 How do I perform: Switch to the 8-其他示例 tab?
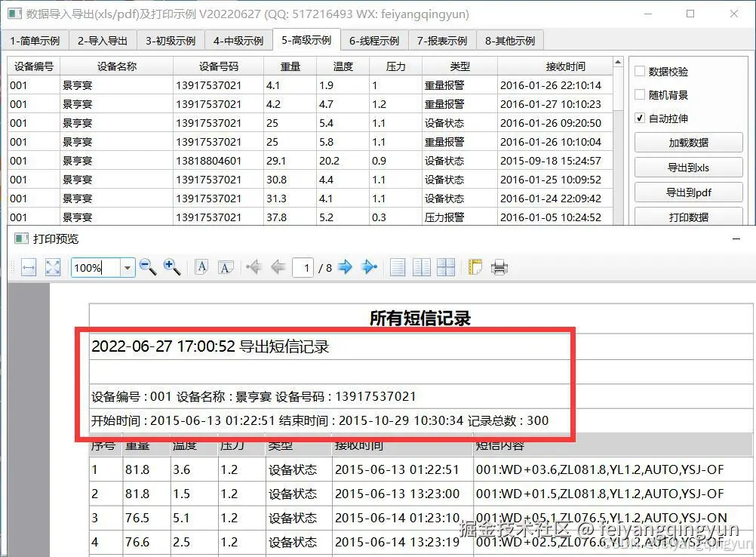coord(510,41)
